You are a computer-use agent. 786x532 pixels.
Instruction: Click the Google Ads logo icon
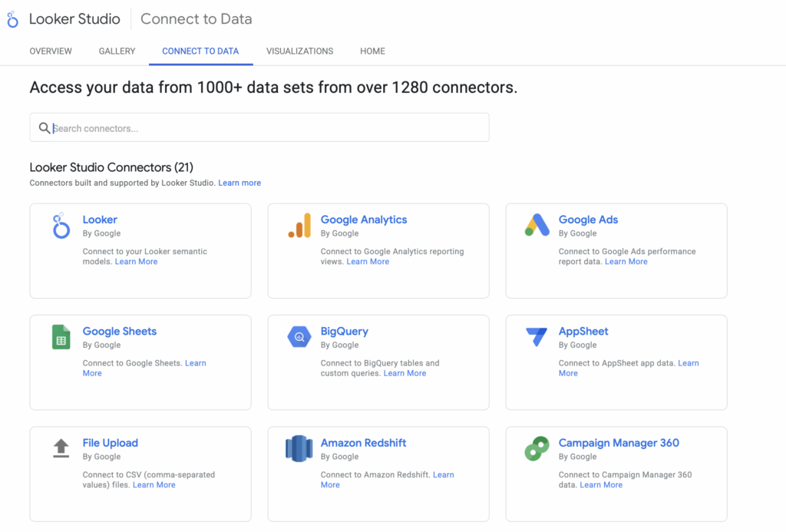click(537, 226)
